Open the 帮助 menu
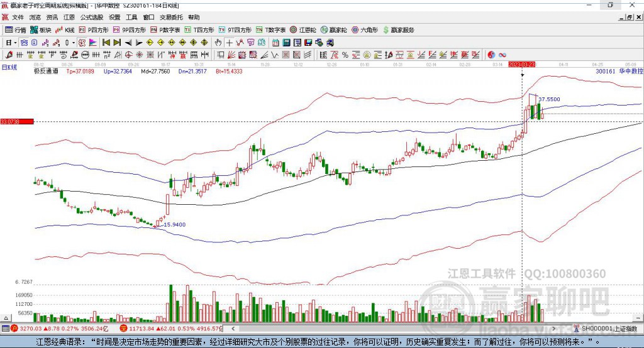Viewport: 644px width, 348px height. pos(194,17)
